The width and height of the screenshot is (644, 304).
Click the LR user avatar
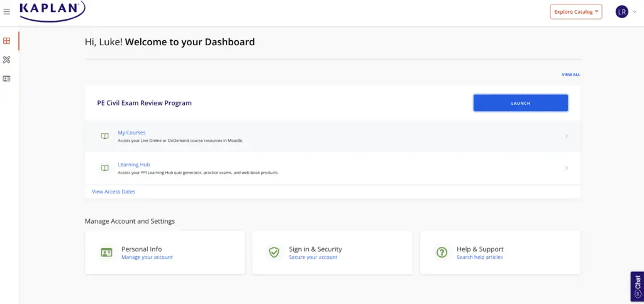(622, 12)
